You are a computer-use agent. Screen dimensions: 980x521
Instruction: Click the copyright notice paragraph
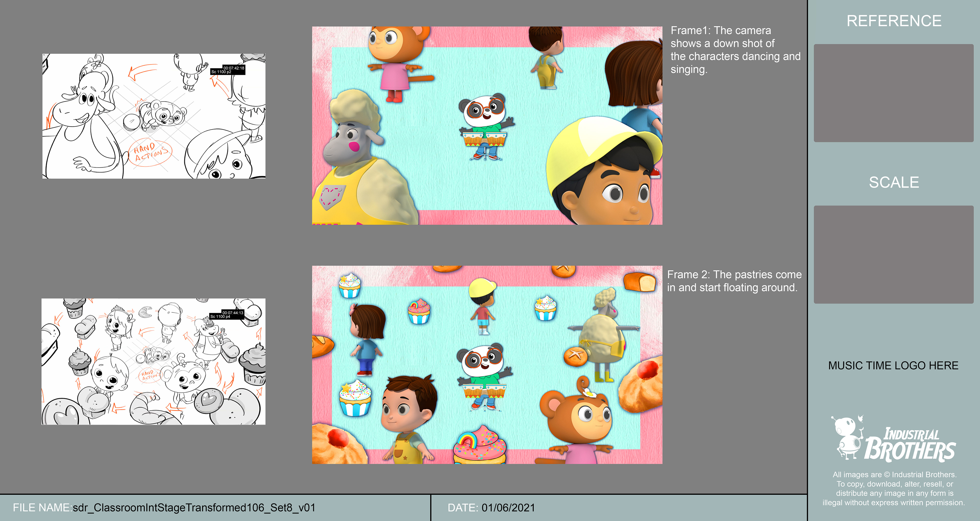(x=894, y=489)
